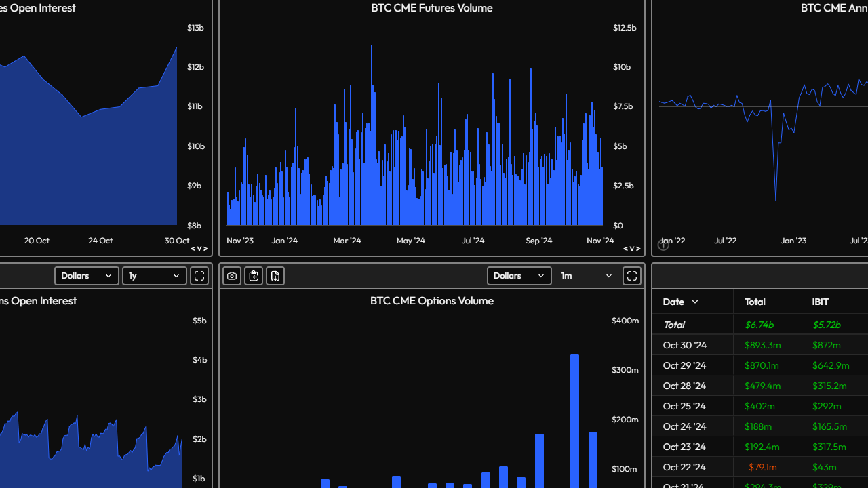Click the Total column header

[755, 302]
